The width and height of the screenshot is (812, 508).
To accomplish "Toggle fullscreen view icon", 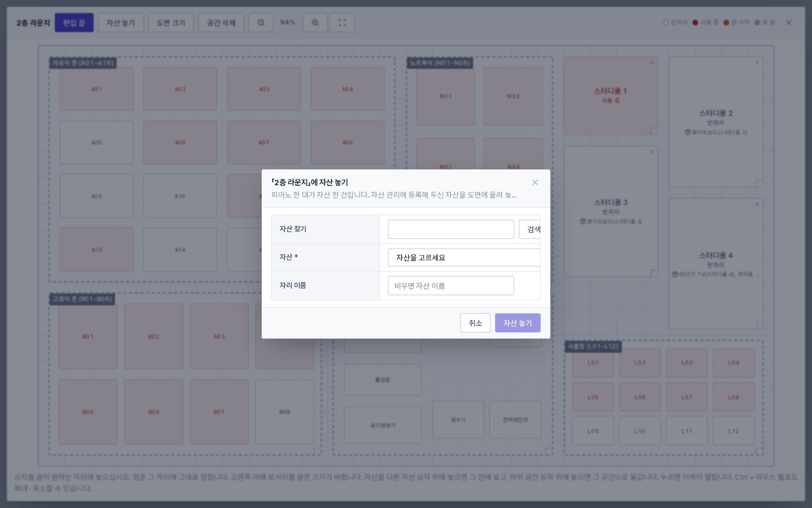I will tap(342, 23).
